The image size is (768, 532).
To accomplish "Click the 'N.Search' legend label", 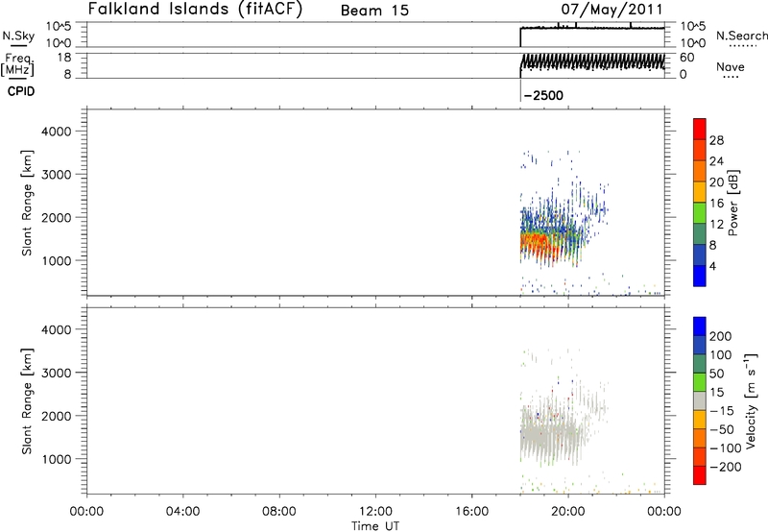I will (741, 36).
